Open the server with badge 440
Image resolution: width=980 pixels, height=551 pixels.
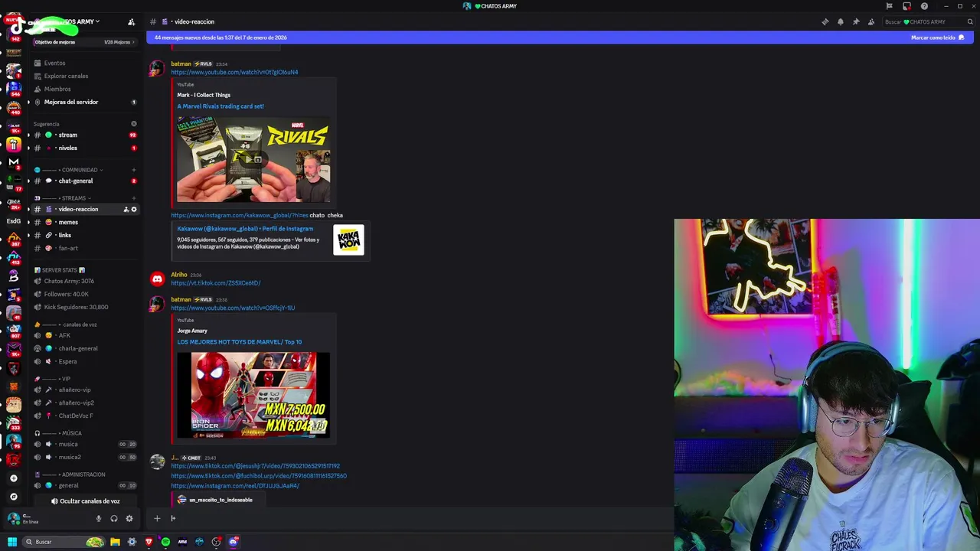pos(14,107)
